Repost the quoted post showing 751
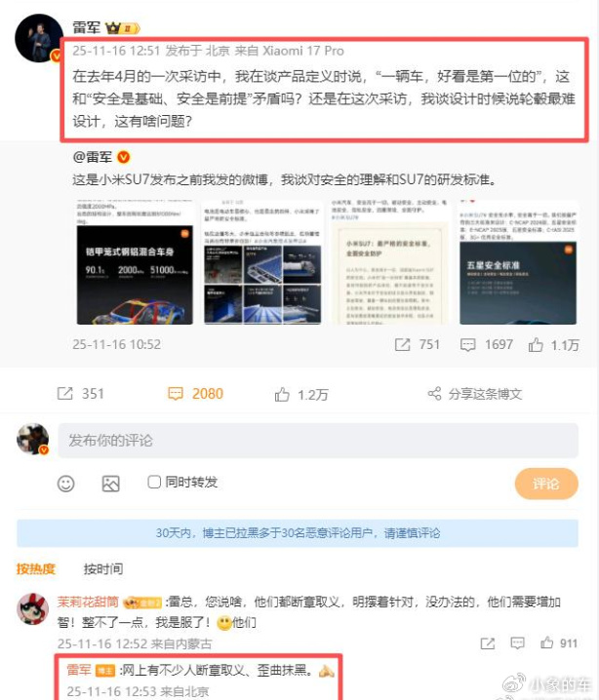599x700 pixels. pyautogui.click(x=402, y=345)
